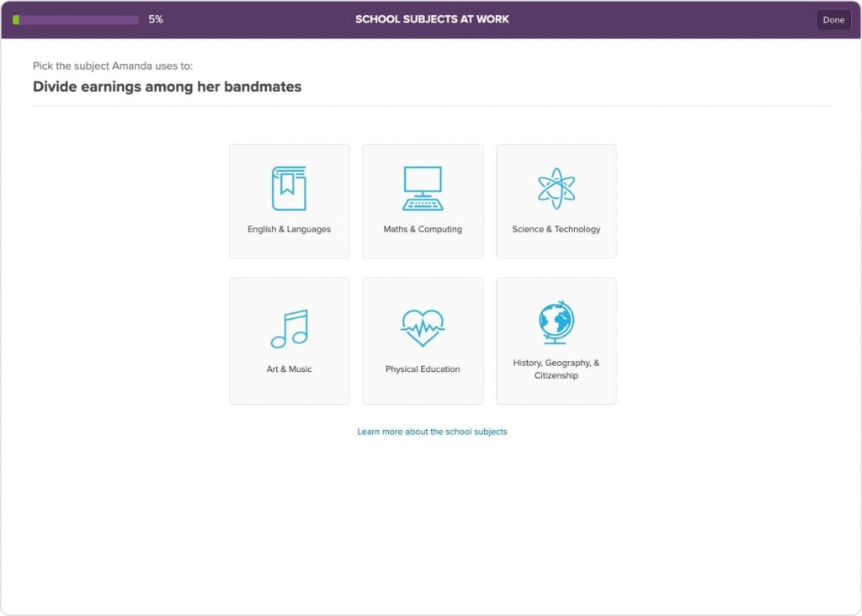862x616 pixels.
Task: Click the globe icon
Action: click(x=556, y=323)
